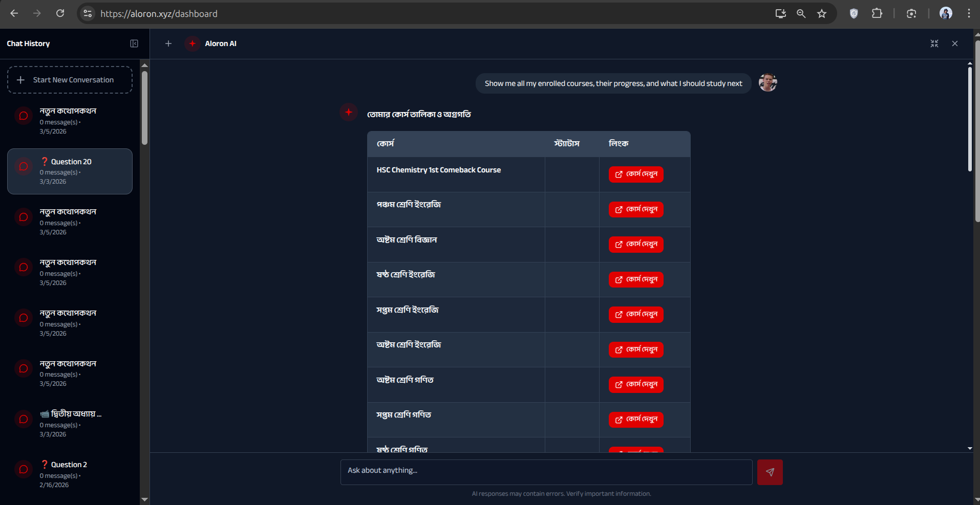The height and width of the screenshot is (505, 980).
Task: Click the address bar URL aloron.xyz/dashboard
Action: pos(159,14)
